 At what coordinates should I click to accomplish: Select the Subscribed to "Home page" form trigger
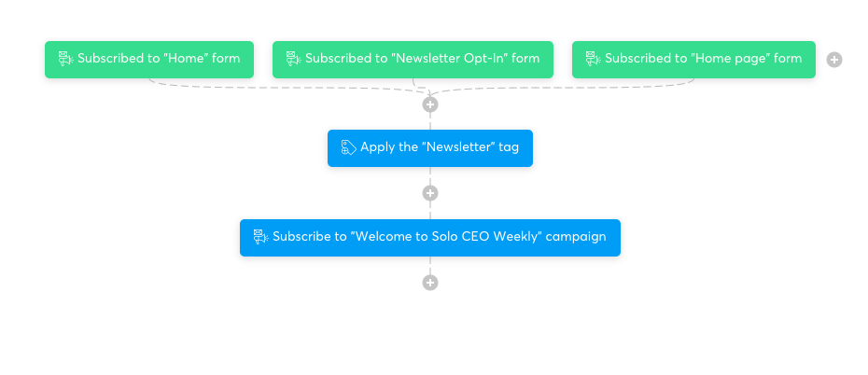pos(693,59)
